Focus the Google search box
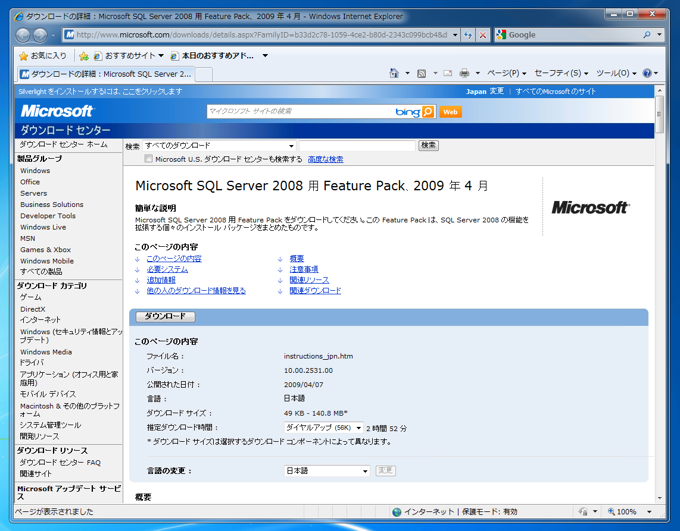This screenshot has width=680, height=531. pyautogui.click(x=573, y=35)
